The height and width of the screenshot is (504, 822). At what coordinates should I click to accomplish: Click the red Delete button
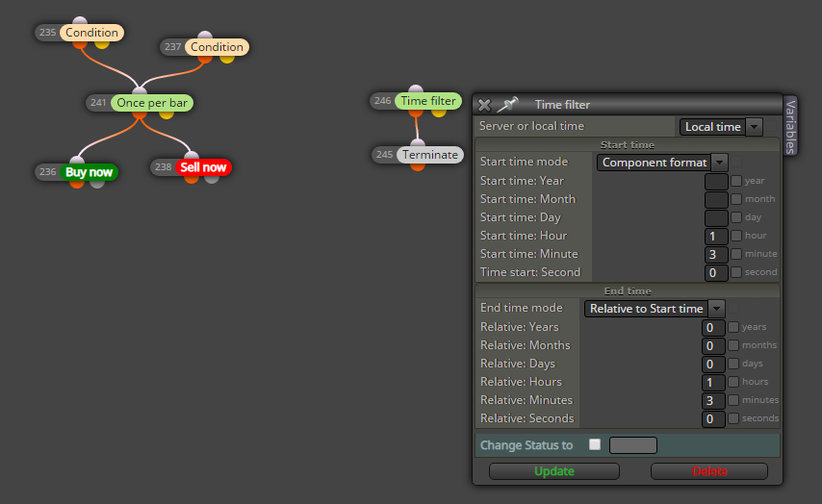pos(709,471)
